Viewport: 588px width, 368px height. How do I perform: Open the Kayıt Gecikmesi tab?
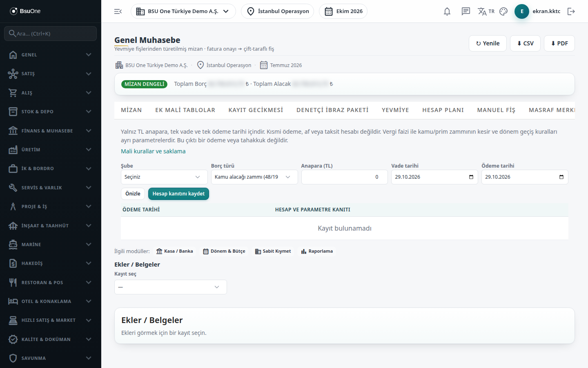point(256,110)
